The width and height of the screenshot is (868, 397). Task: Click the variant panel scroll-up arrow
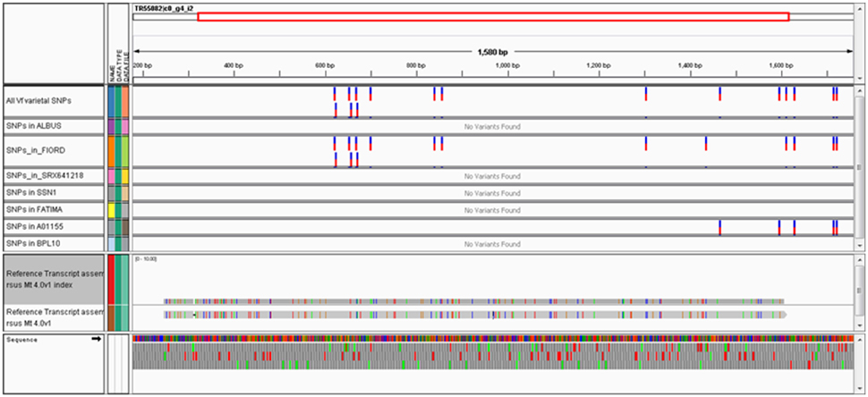tap(858, 90)
